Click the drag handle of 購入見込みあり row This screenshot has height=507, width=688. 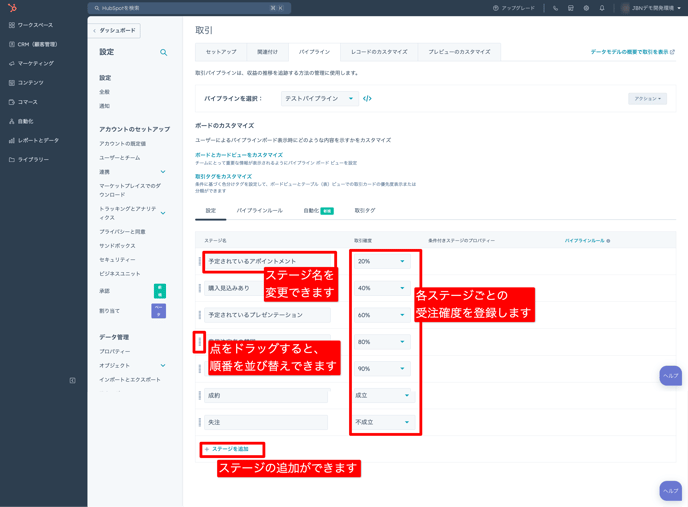point(200,288)
